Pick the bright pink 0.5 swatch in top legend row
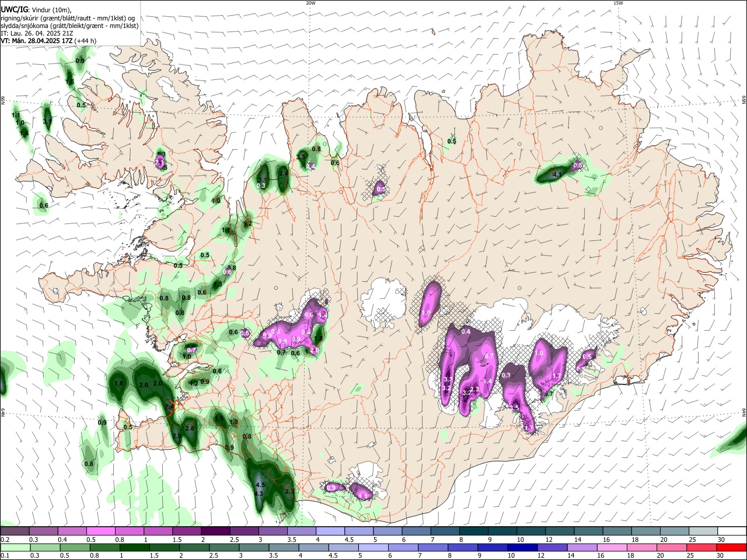 coord(100,531)
